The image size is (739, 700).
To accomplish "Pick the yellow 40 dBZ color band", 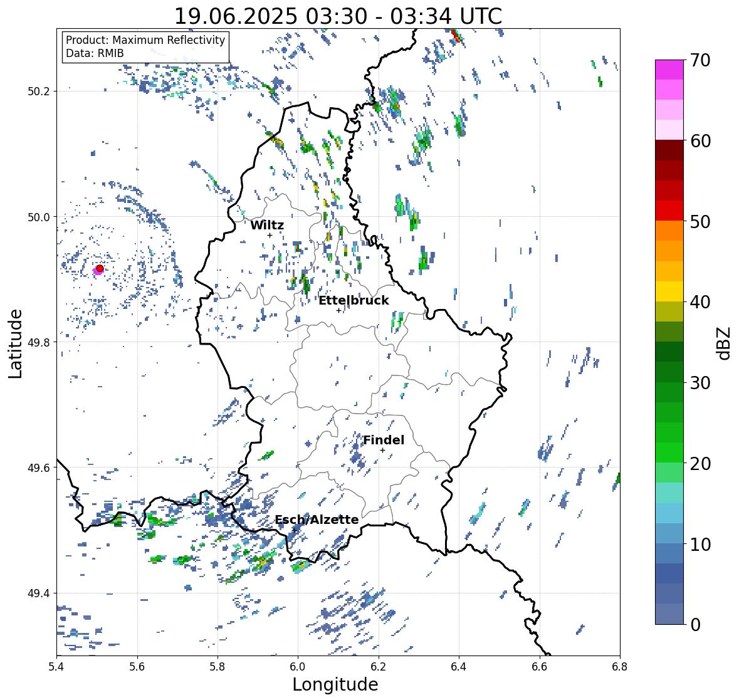I will [669, 291].
